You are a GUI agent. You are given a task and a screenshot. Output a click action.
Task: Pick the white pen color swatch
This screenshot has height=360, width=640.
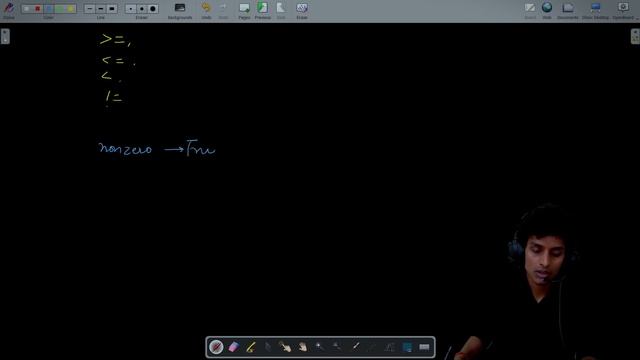[27, 9]
